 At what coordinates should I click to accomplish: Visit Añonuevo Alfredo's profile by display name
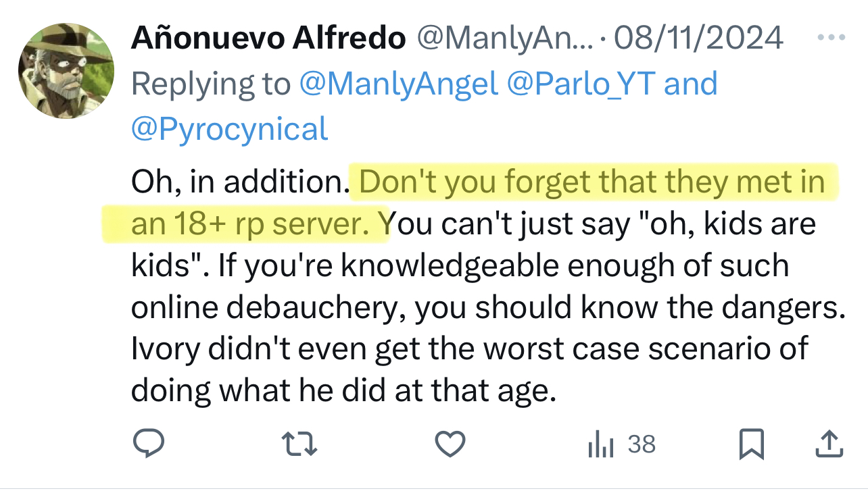(268, 38)
